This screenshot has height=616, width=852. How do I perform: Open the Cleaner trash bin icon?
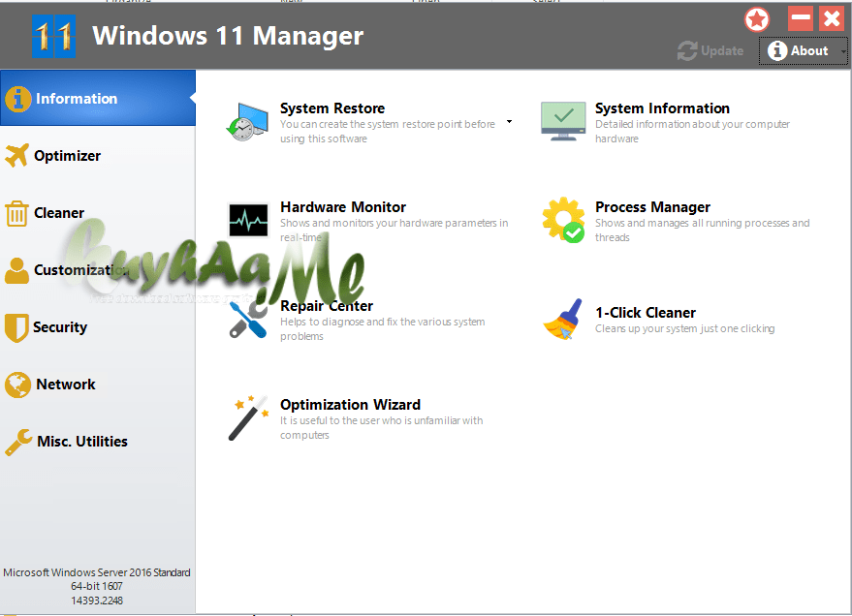click(x=16, y=212)
